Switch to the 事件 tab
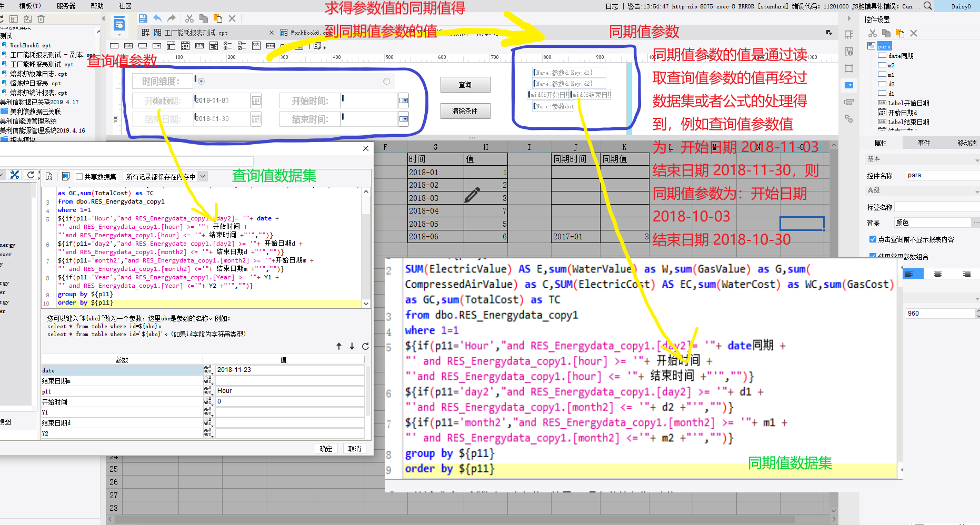980x525 pixels. (x=924, y=143)
